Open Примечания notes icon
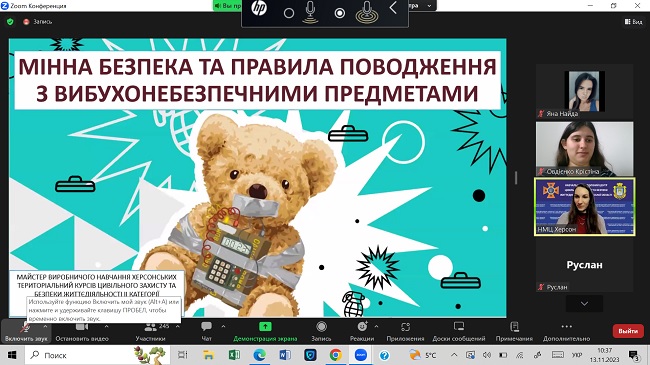 (514, 327)
